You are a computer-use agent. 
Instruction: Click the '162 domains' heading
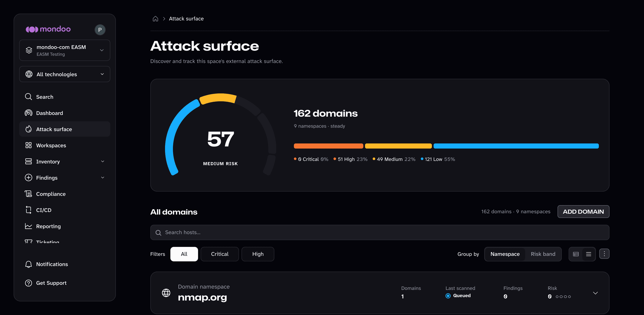coord(325,113)
